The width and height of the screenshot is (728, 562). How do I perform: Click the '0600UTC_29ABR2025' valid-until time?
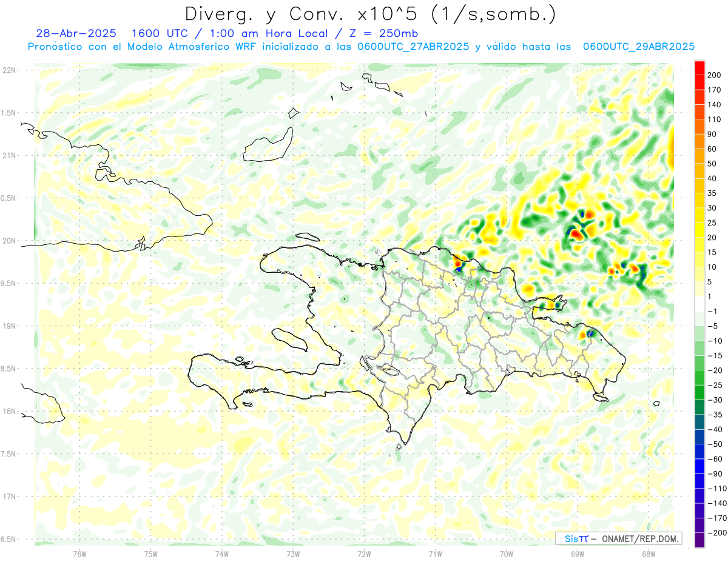pyautogui.click(x=638, y=47)
